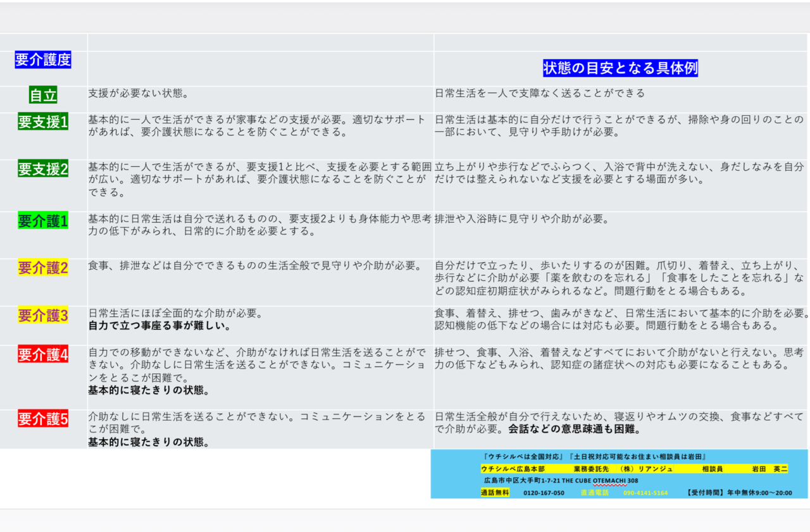Select the 直通電話 label in the footer
The image size is (810, 532).
[x=594, y=493]
